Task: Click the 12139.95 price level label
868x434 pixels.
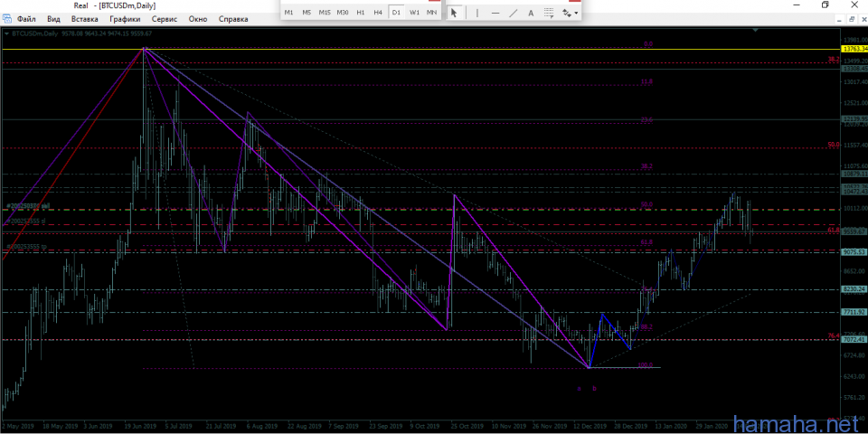Action: click(854, 119)
